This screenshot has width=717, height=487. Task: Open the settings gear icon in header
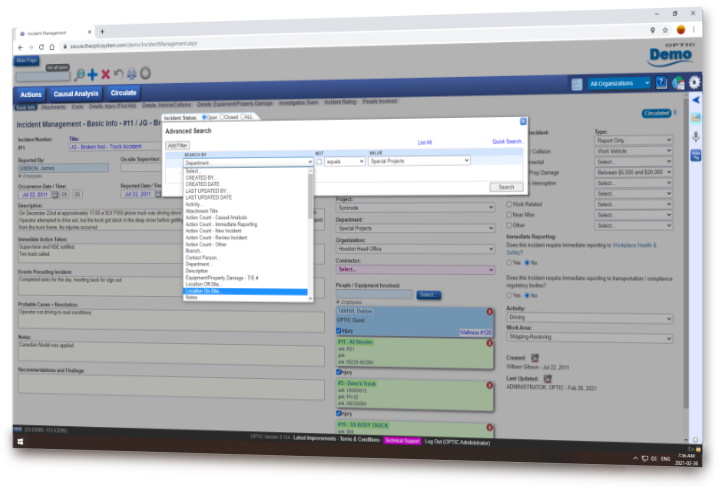[694, 82]
